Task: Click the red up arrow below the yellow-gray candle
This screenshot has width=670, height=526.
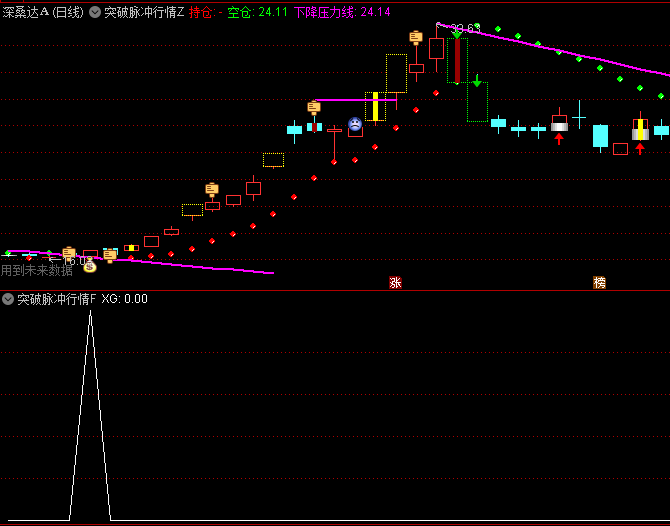Action: pos(640,149)
